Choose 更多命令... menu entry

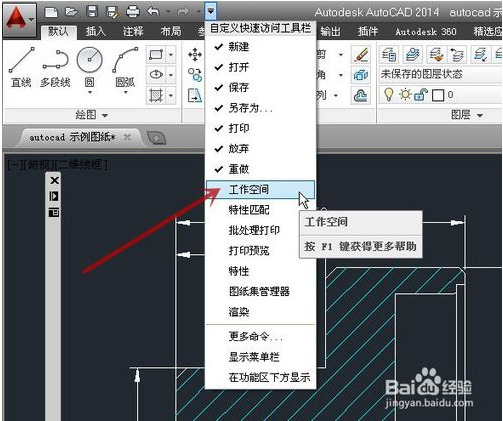click(x=260, y=336)
